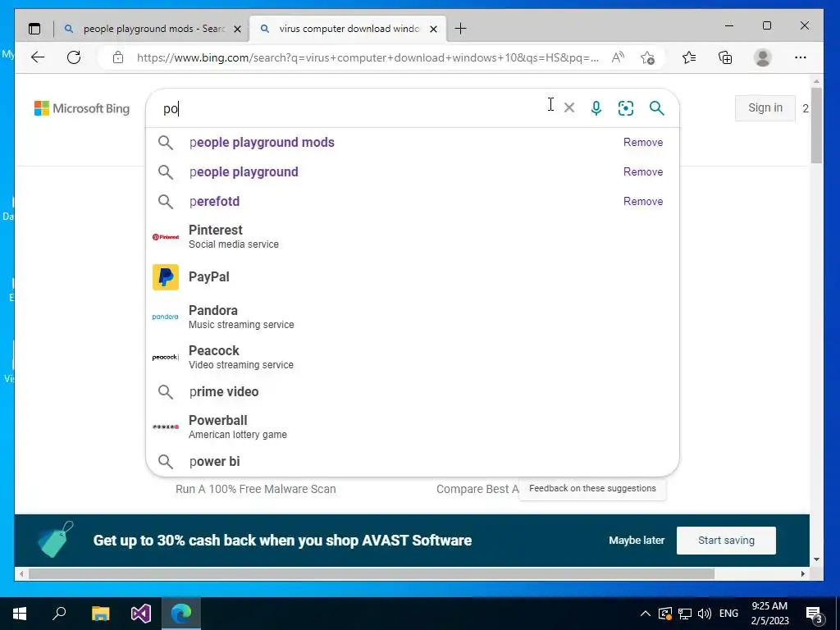Click the browser address bar URL
The image size is (840, 630).
tap(367, 57)
